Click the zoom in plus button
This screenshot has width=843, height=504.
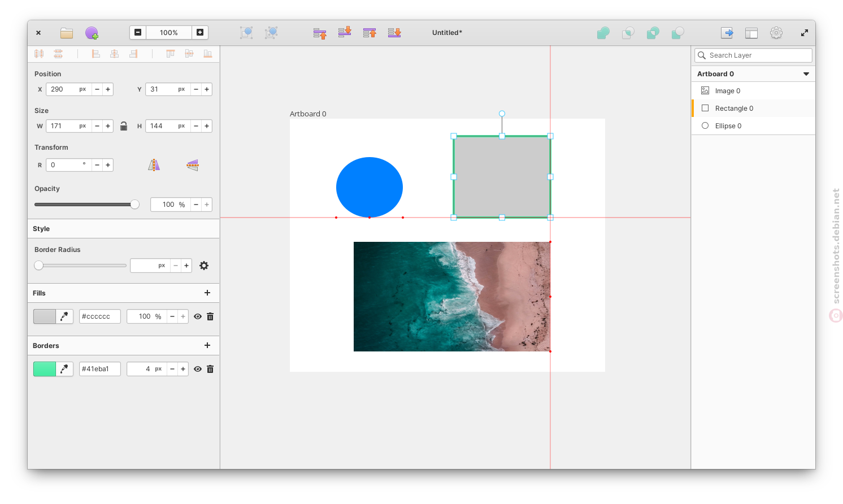click(200, 33)
